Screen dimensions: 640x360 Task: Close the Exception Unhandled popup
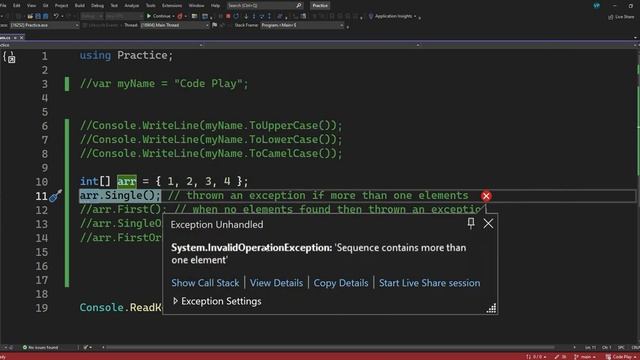click(x=488, y=223)
